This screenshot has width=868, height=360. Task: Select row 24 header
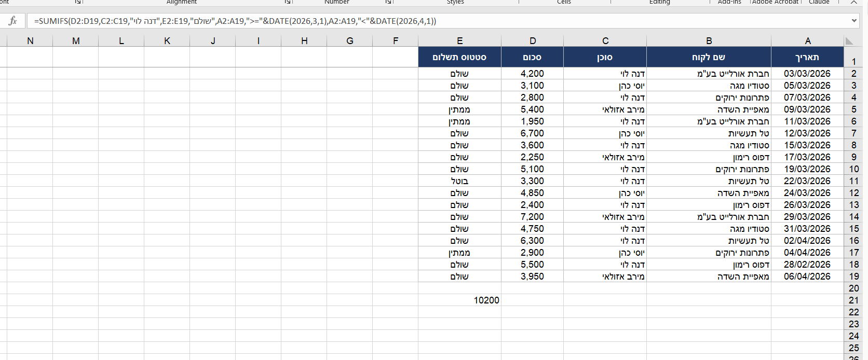pos(854,336)
